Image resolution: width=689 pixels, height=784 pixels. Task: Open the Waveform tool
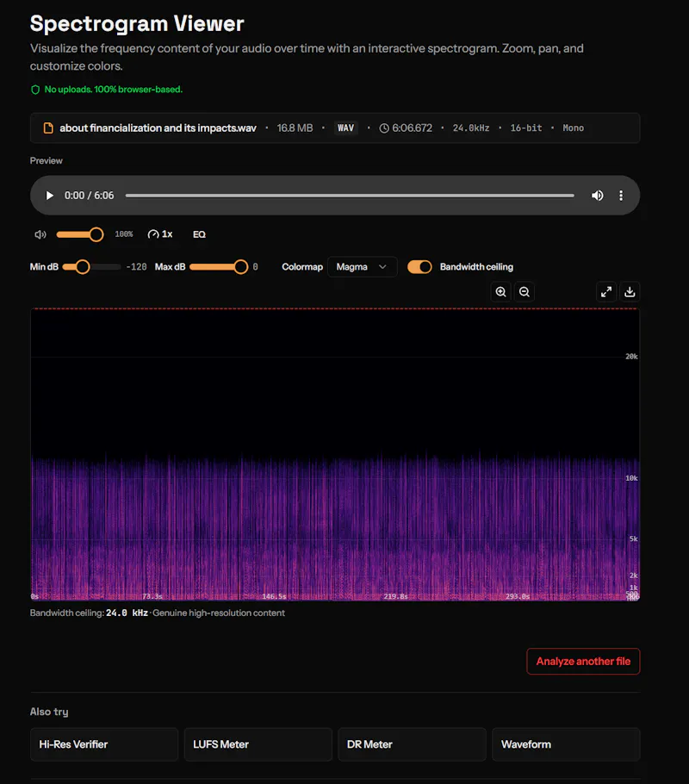(x=566, y=744)
